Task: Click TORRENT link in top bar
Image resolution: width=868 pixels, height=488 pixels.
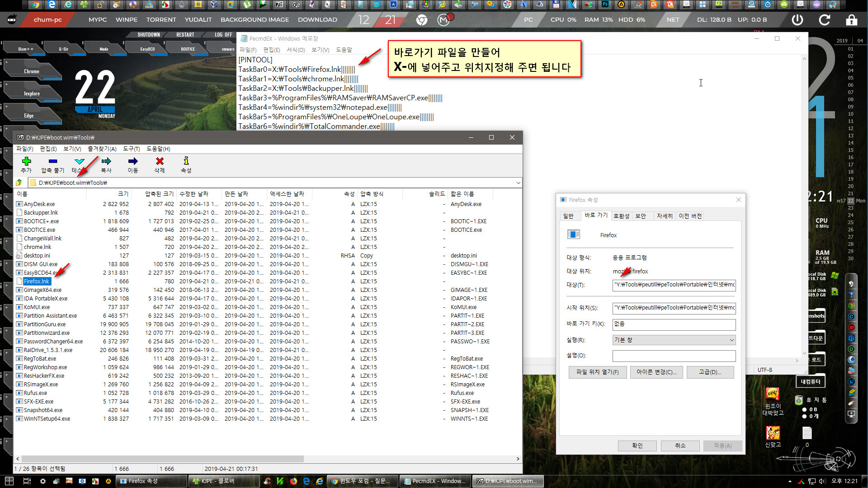Action: (161, 19)
